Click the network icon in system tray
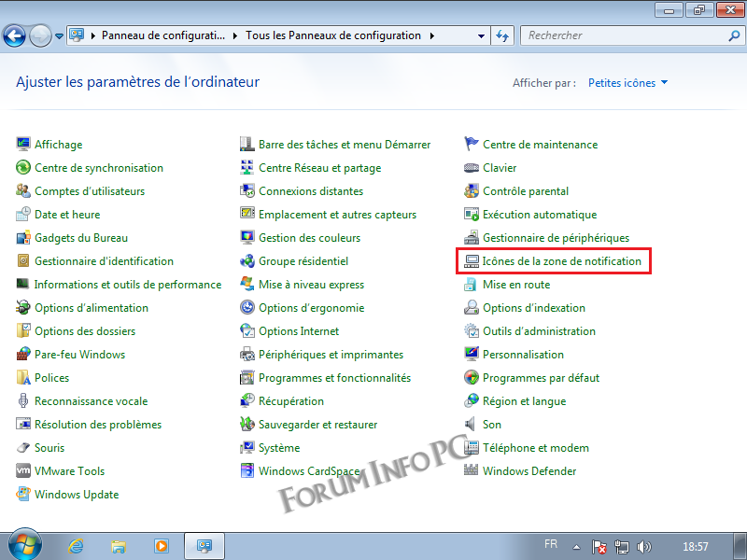Viewport: 747px width, 560px height. [622, 547]
